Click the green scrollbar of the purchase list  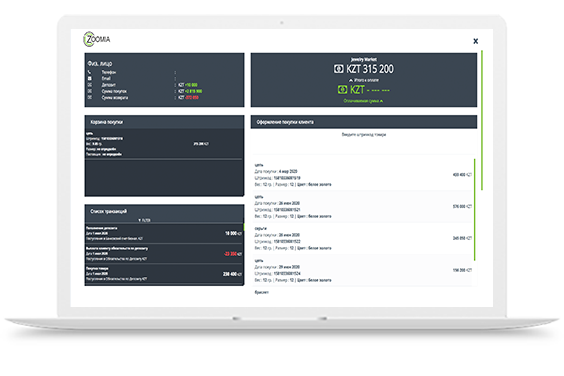[x=475, y=210]
